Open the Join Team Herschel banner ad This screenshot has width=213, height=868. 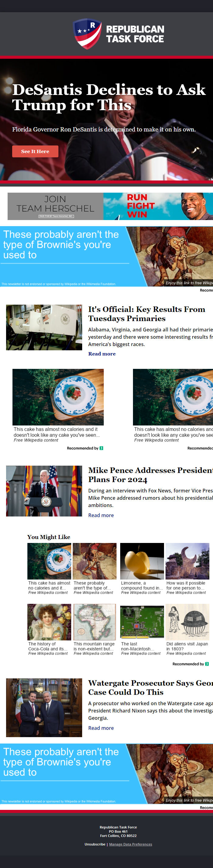point(110,206)
